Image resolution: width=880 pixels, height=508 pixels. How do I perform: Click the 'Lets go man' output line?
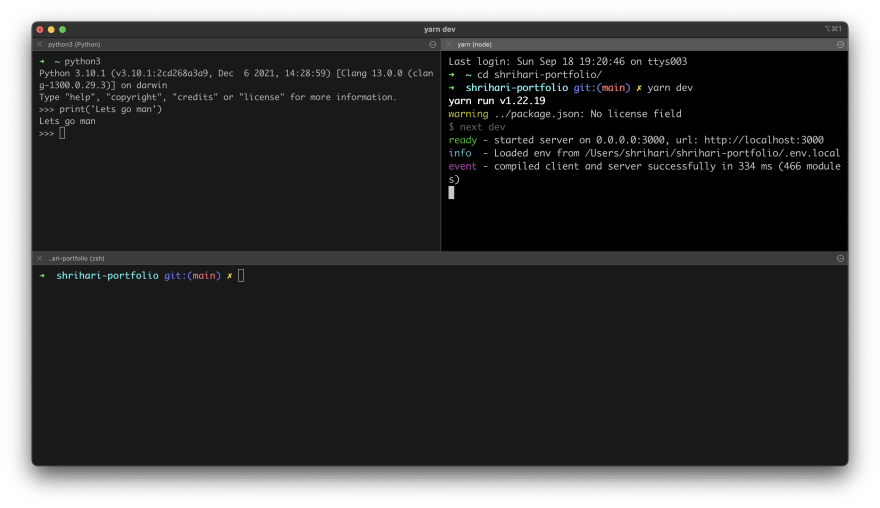click(67, 121)
